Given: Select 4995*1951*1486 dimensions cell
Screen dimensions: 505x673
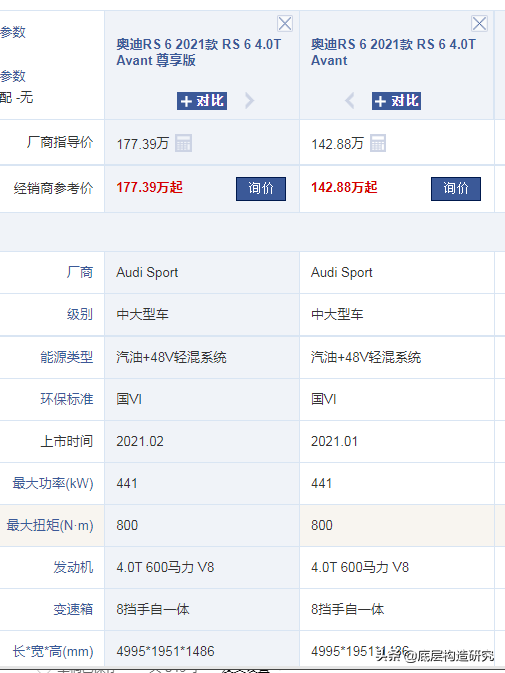Looking at the screenshot, I should coord(165,652).
